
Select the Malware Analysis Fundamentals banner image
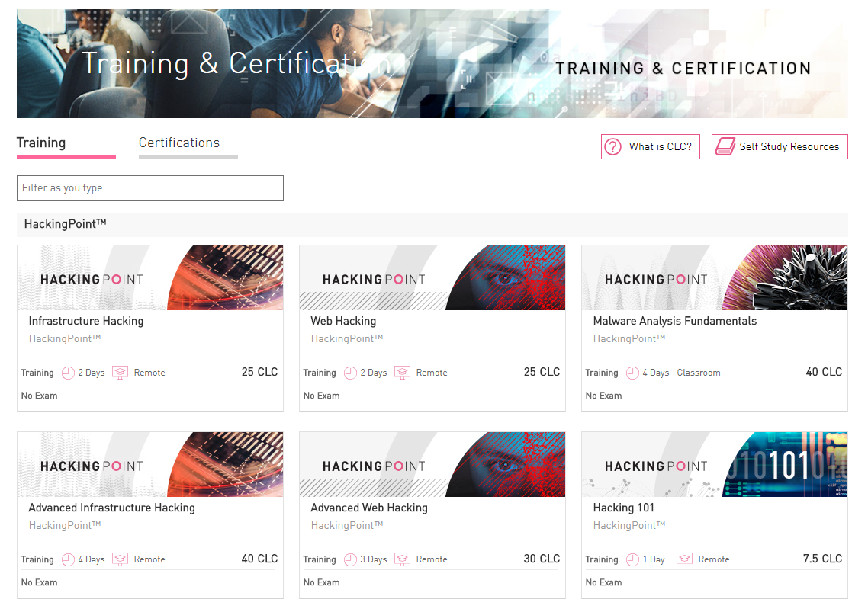pyautogui.click(x=715, y=277)
